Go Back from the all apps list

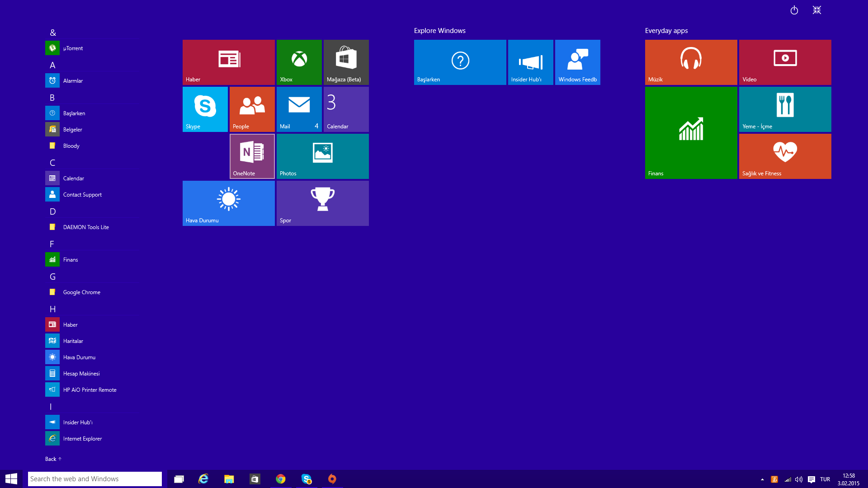tap(53, 459)
